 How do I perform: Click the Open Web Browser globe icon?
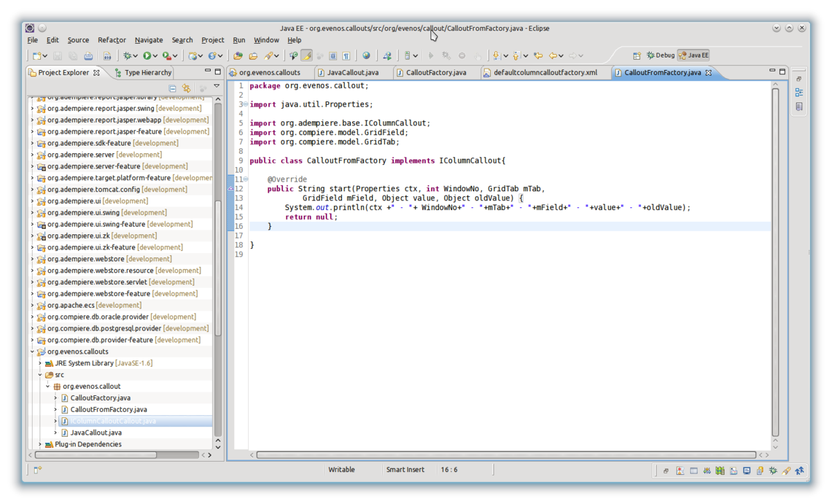click(366, 55)
